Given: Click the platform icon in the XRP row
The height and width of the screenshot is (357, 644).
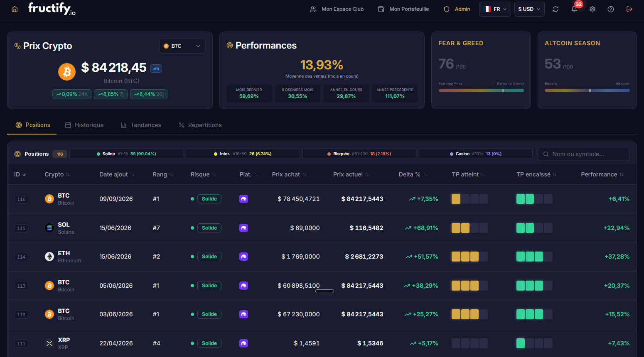Looking at the screenshot, I should [244, 343].
